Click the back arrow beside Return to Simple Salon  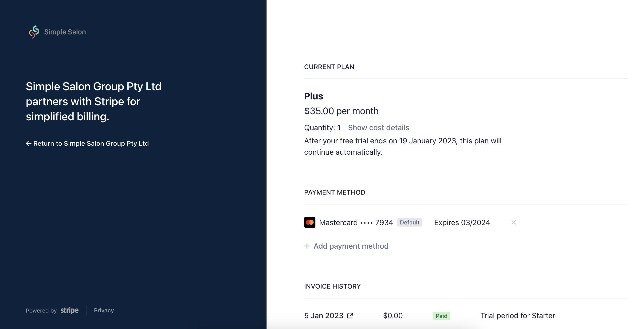pos(28,144)
